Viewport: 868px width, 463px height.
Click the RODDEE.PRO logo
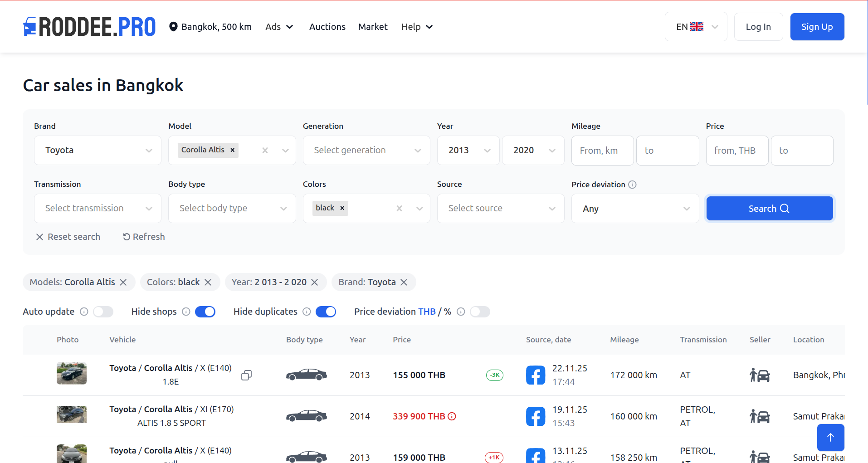89,26
